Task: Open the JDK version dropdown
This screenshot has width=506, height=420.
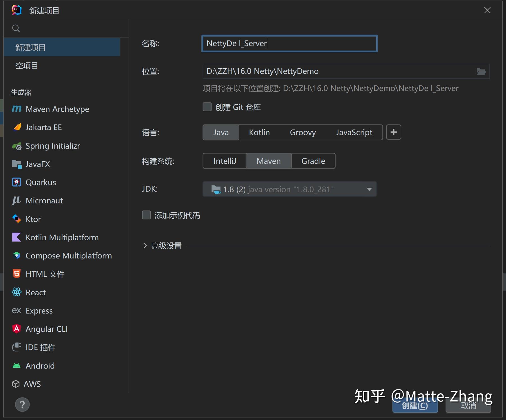Action: [x=289, y=189]
